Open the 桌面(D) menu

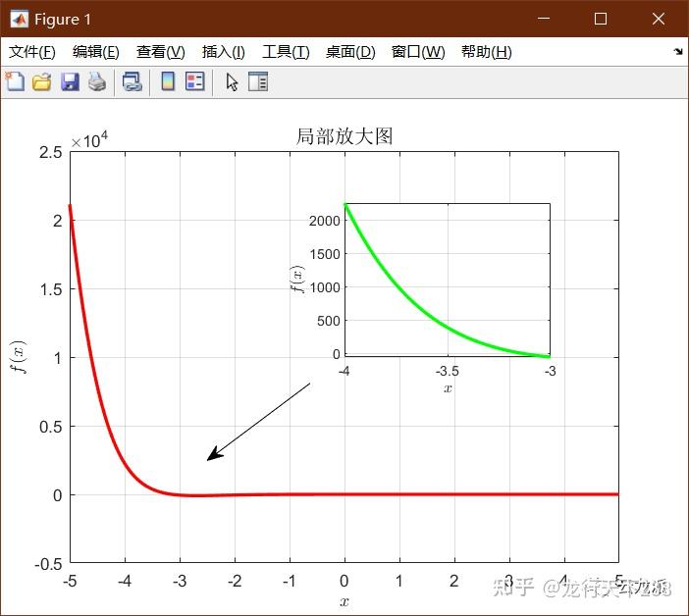(x=350, y=52)
